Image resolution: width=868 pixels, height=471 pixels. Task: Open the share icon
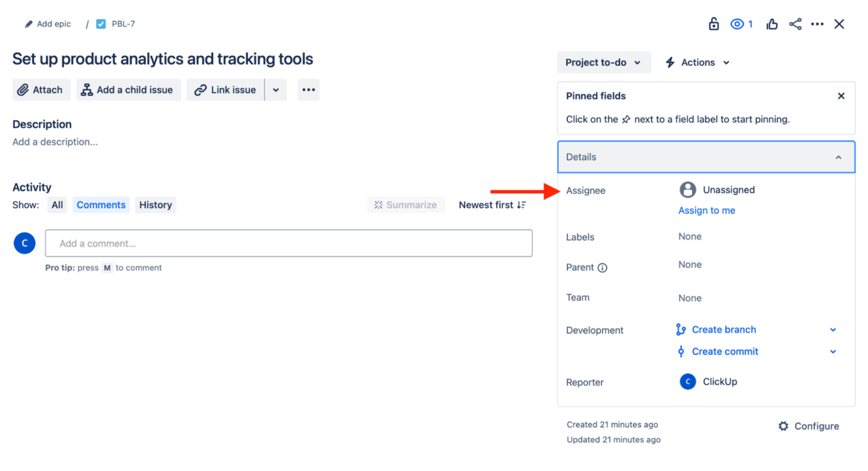(795, 24)
